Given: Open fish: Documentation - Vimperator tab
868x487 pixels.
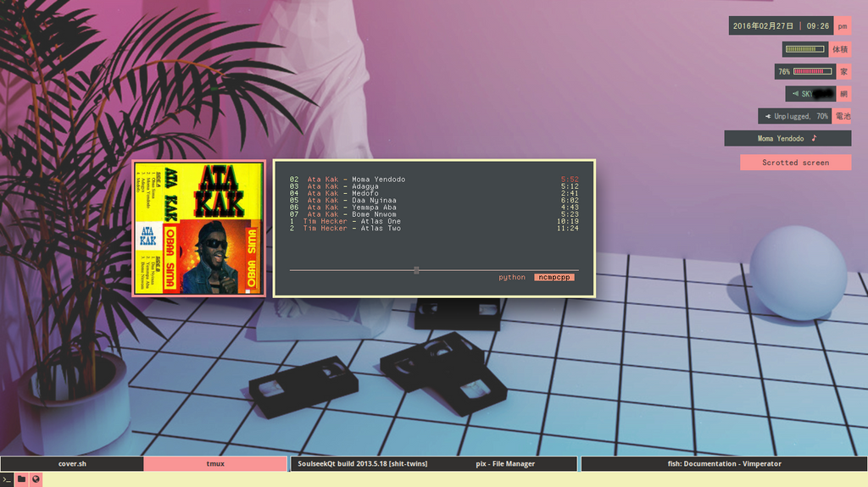Looking at the screenshot, I should [x=724, y=464].
